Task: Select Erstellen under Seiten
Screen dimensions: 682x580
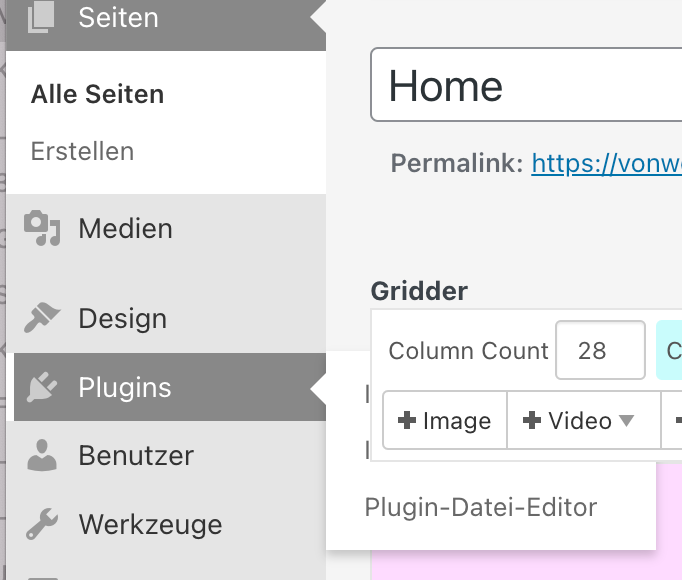Action: pyautogui.click(x=82, y=152)
